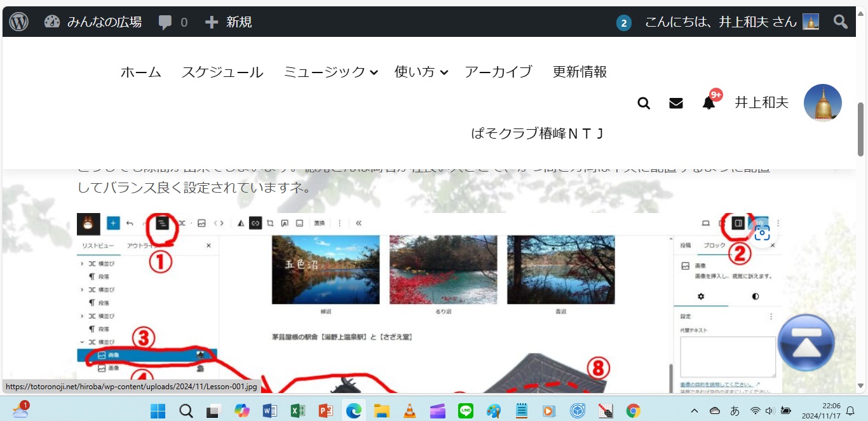Show hidden system tray icons chevron

(695, 411)
